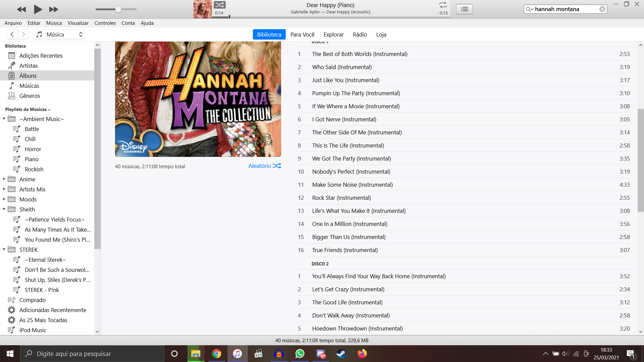Expand the Artists Mix folder

(x=4, y=189)
